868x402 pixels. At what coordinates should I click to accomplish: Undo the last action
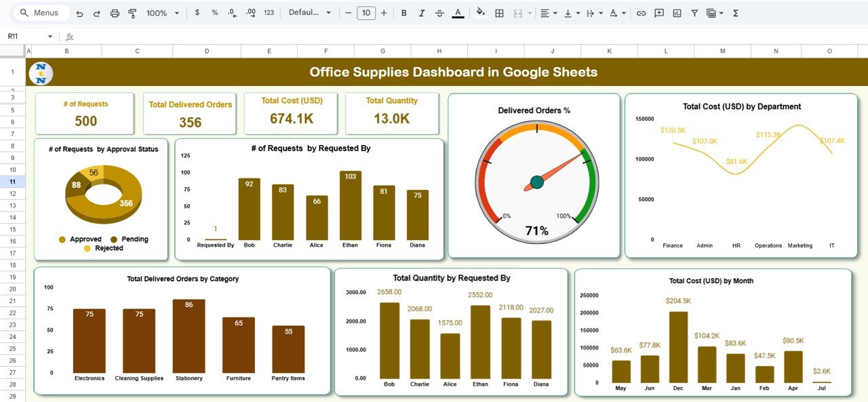[x=79, y=13]
